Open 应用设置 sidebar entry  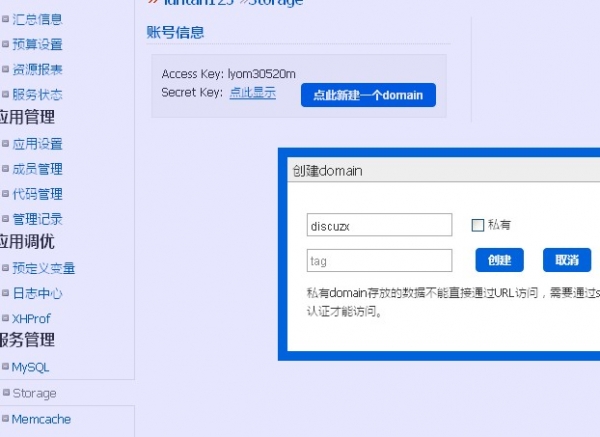tap(37, 144)
